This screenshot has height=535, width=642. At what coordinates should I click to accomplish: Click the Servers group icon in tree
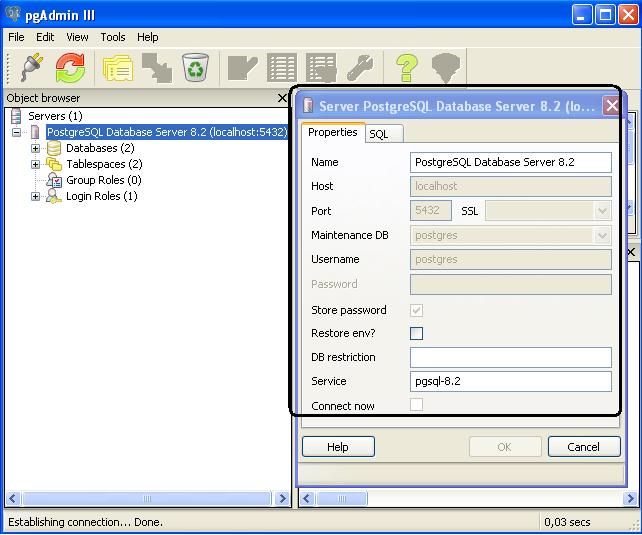(16, 116)
